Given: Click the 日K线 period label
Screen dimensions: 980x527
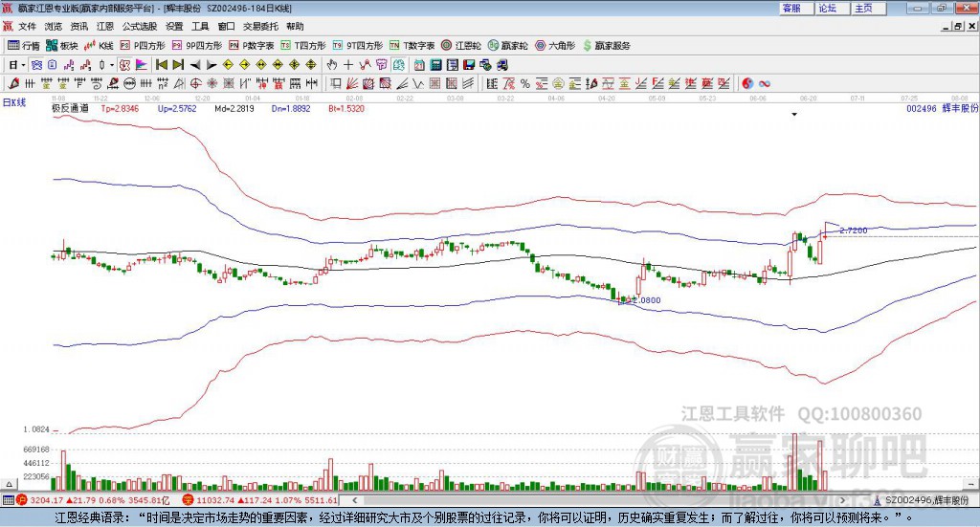Looking at the screenshot, I should 14,102.
